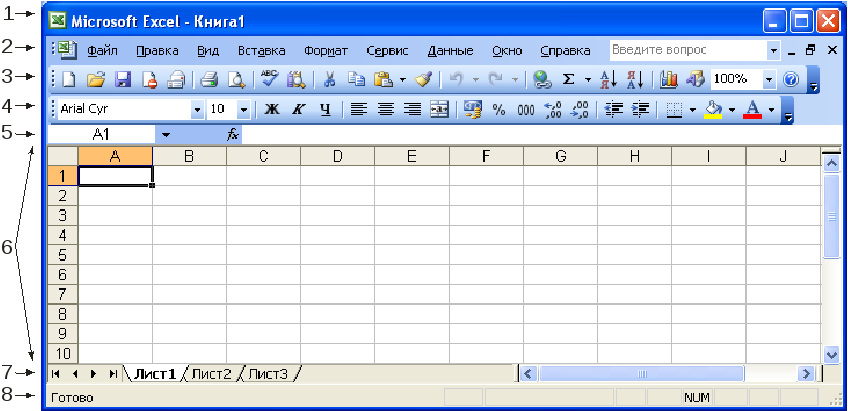Merge and center selected cells
The width and height of the screenshot is (848, 411).
click(439, 109)
